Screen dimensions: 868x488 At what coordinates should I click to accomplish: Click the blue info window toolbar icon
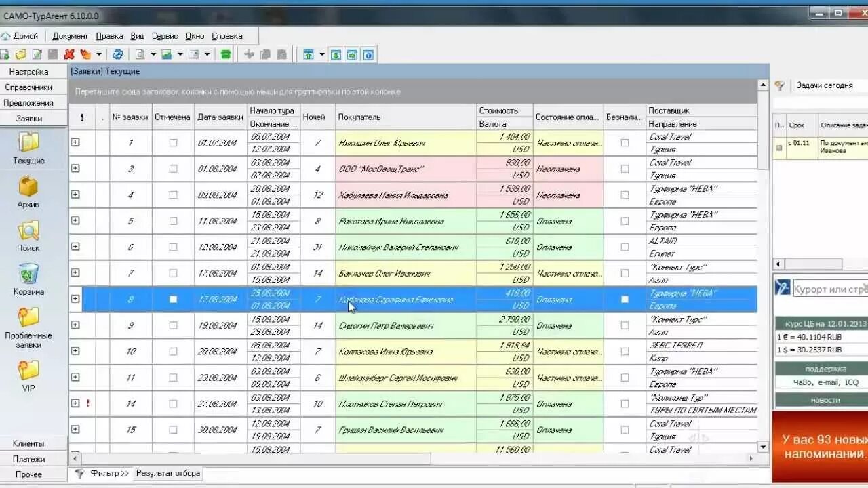tap(368, 54)
